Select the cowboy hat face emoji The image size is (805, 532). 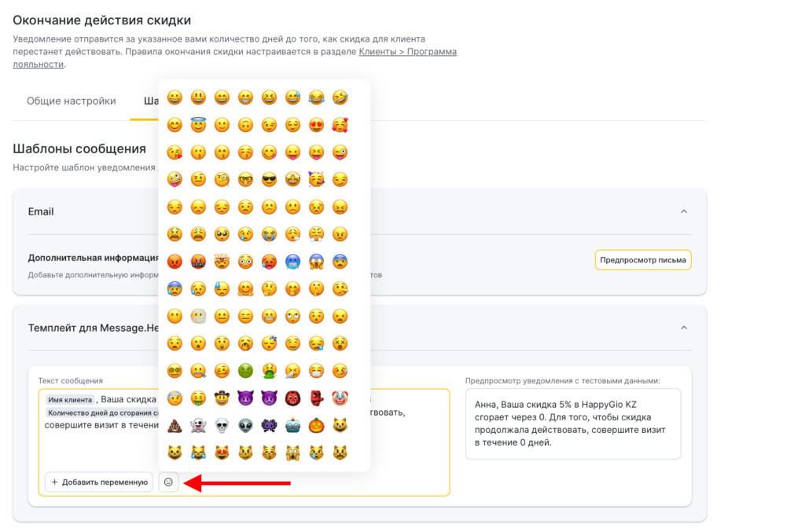click(x=222, y=398)
